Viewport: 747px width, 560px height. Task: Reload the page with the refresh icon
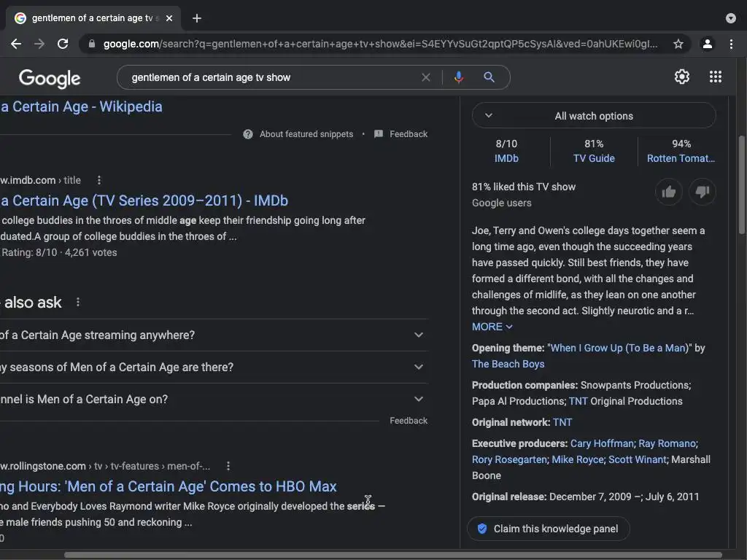(63, 44)
